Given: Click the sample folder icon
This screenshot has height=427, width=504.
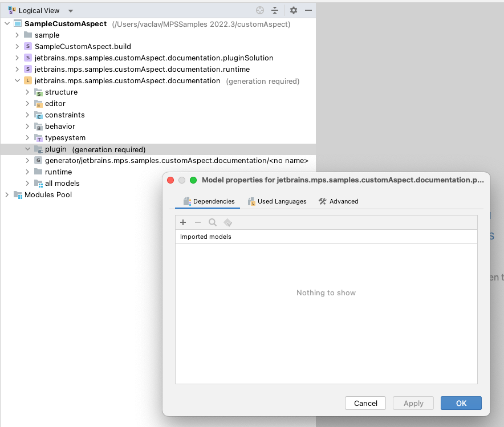Looking at the screenshot, I should [28, 35].
